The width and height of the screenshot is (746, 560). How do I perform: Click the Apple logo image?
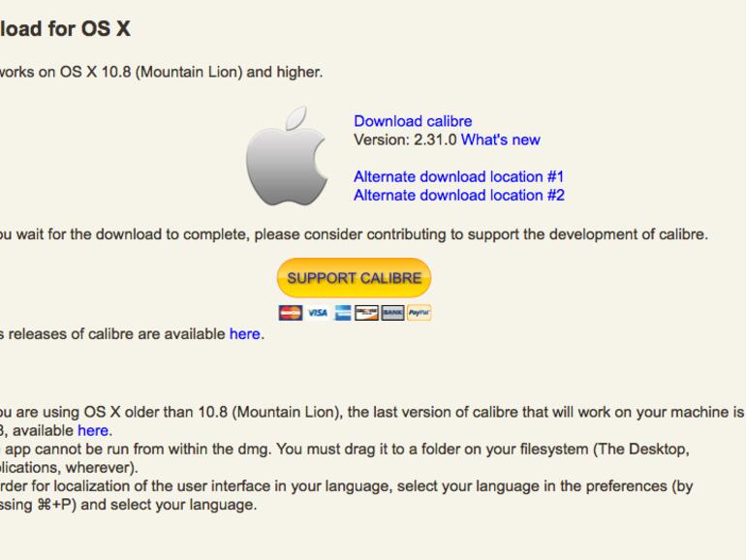click(287, 156)
